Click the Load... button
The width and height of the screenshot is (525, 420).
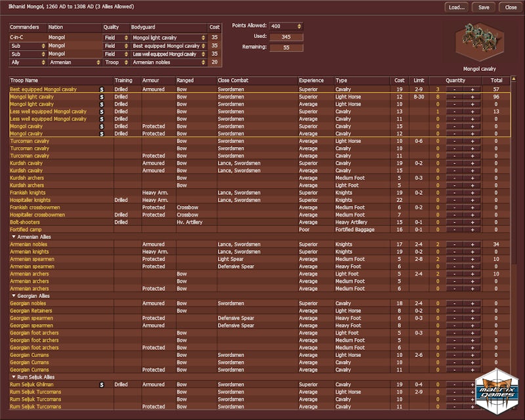click(x=456, y=7)
